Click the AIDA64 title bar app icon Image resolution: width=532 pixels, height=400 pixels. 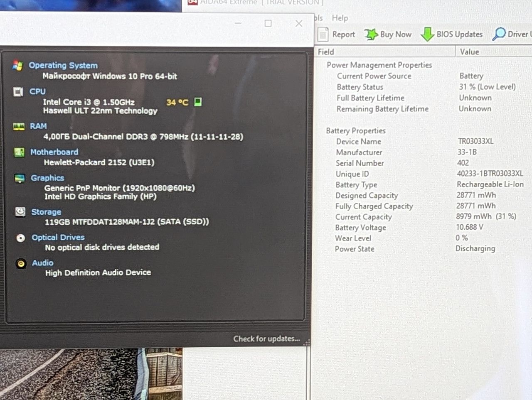click(x=192, y=2)
